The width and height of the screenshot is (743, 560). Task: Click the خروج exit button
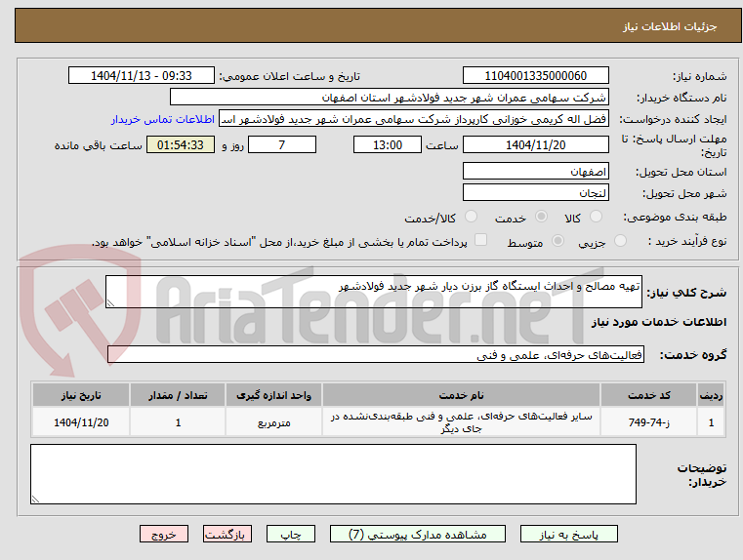click(x=163, y=534)
